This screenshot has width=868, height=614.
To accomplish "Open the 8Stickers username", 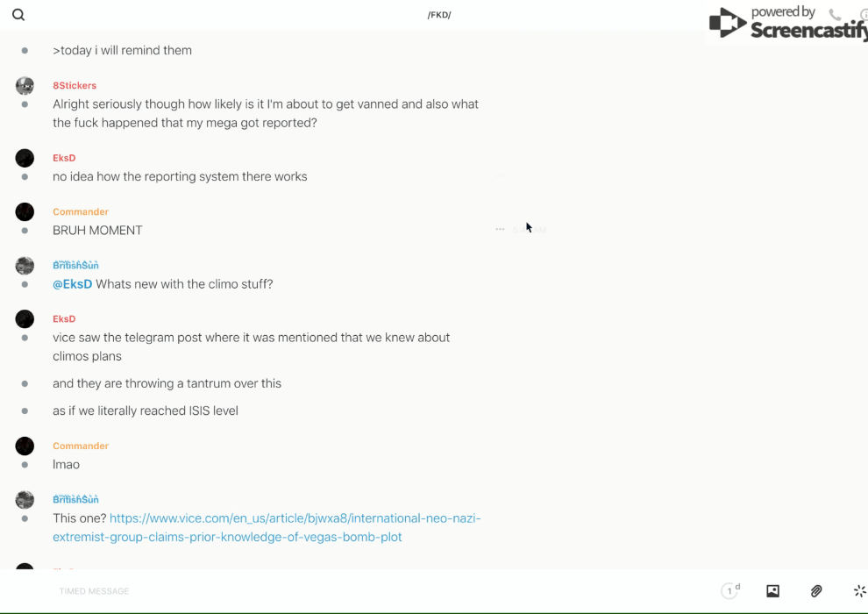I will (75, 86).
